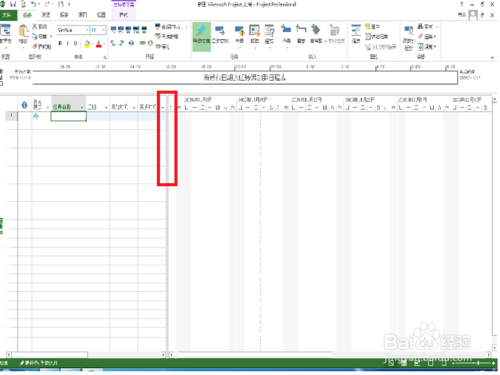This screenshot has height=375, width=500.
Task: Open task Notes
Action: click(373, 26)
